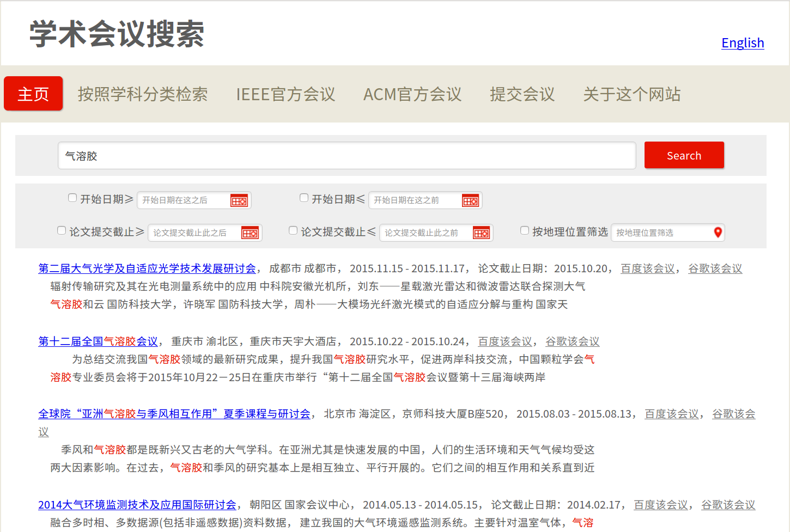Click 百度该会议 for the 2014 环境监测 workshop
This screenshot has height=532, width=790.
tap(660, 504)
